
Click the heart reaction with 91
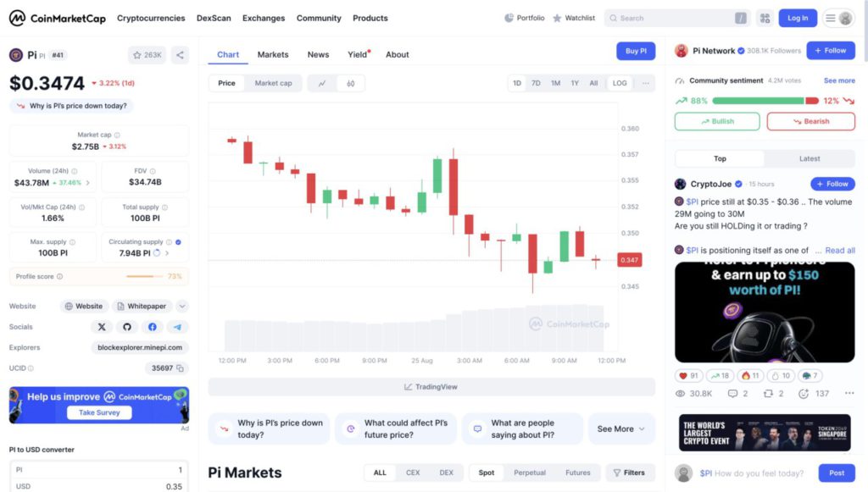tap(689, 375)
